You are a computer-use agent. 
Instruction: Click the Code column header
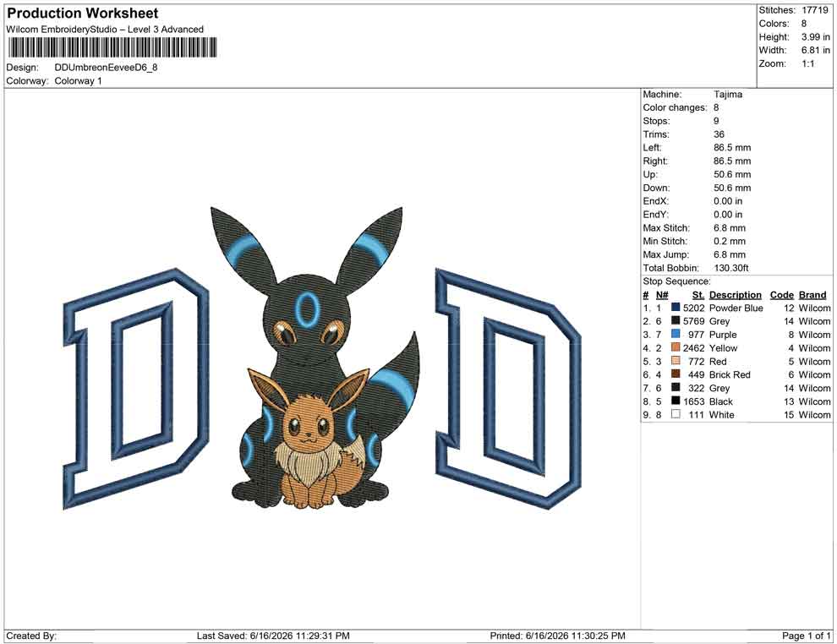point(782,294)
